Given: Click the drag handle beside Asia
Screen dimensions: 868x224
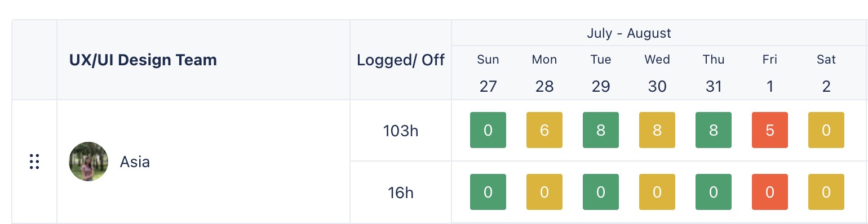Looking at the screenshot, I should coord(34,162).
